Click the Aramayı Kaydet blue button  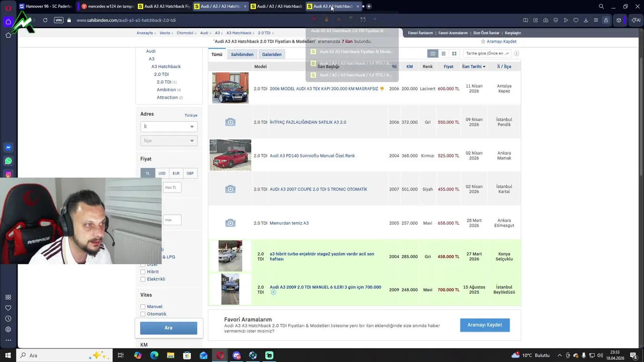[x=485, y=325]
